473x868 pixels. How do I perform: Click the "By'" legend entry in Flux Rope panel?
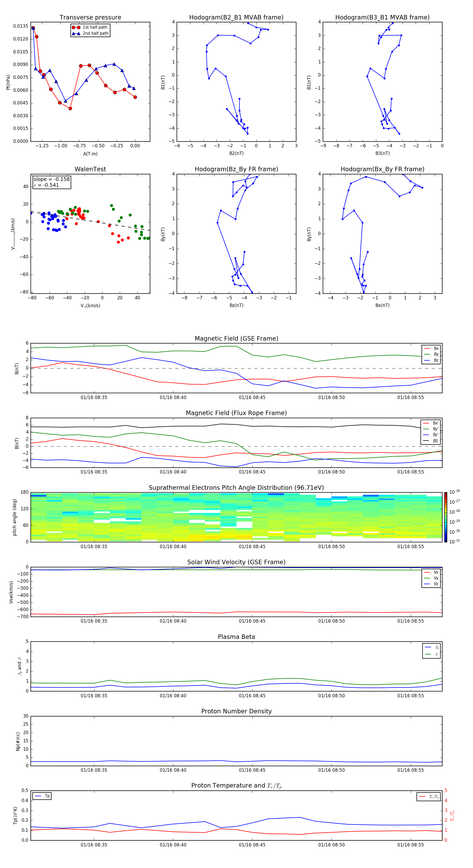436,429
